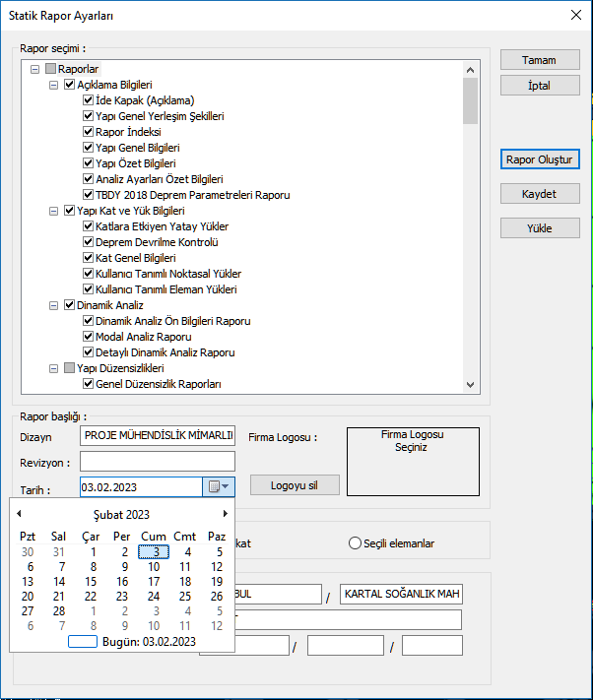Open the calendar dropdown beside Tarih field
This screenshot has width=593, height=700.
pyautogui.click(x=219, y=486)
